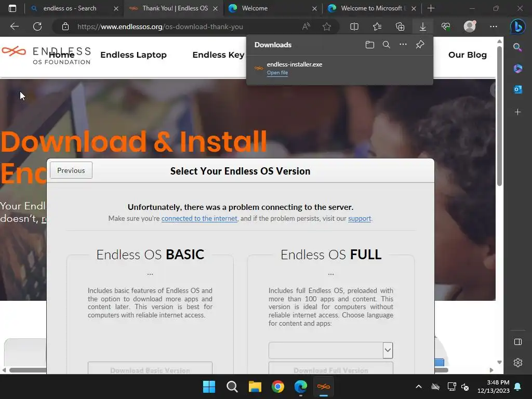The height and width of the screenshot is (399, 532).
Task: Open Read aloud icon in address bar
Action: [306, 26]
